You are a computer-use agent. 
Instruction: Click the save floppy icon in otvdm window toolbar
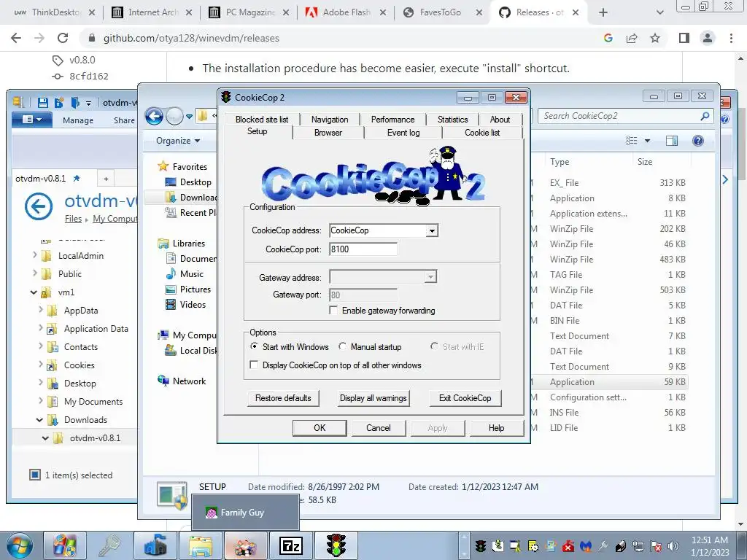click(43, 102)
